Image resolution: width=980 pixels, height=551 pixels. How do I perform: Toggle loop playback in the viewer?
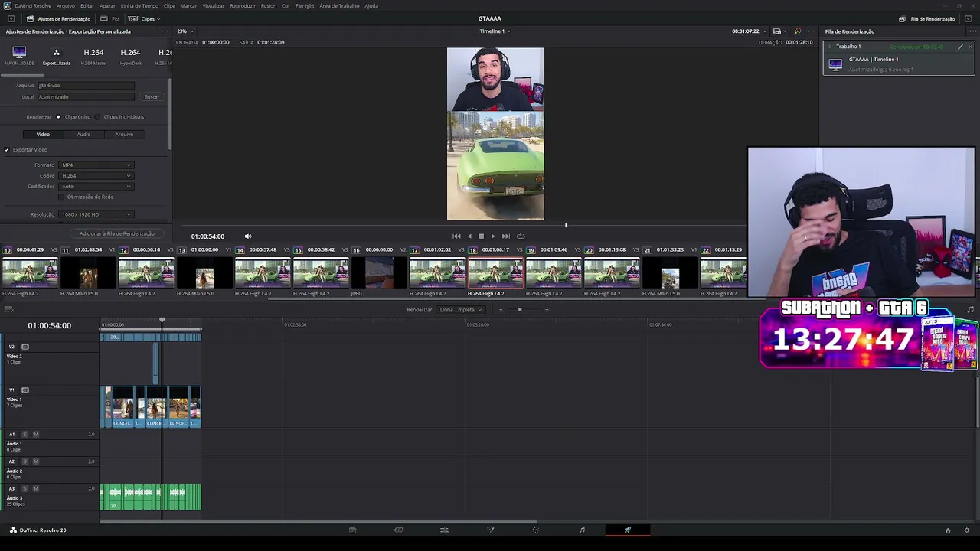[x=521, y=236]
